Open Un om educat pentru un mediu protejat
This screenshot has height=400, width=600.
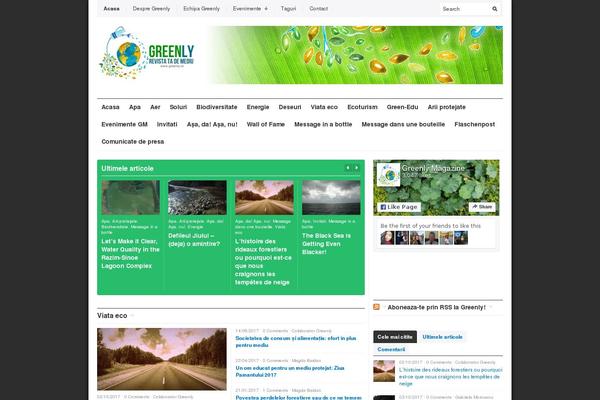(290, 371)
